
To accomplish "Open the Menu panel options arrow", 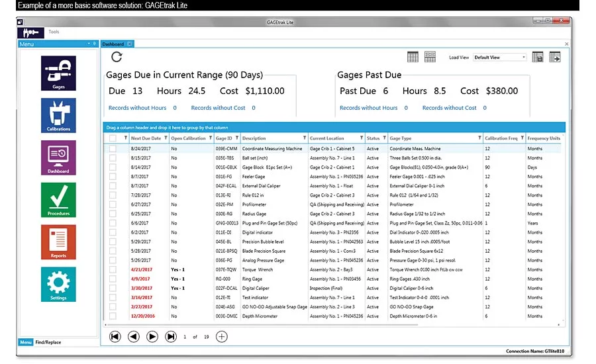I will click(89, 44).
